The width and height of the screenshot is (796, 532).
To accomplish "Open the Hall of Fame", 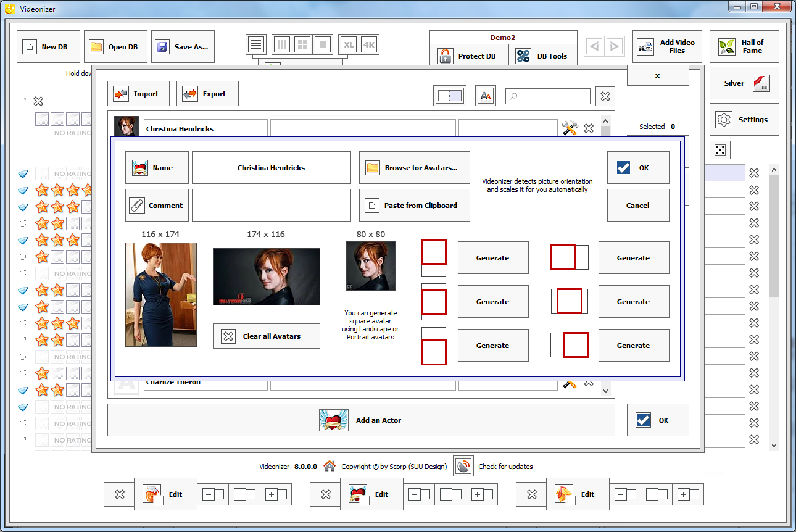I will click(744, 47).
